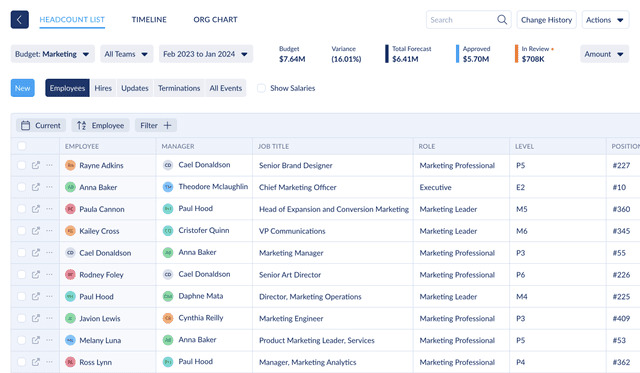Open Rayne Adkins record via external-link icon
Screen dimensions: 640x373
tap(36, 165)
